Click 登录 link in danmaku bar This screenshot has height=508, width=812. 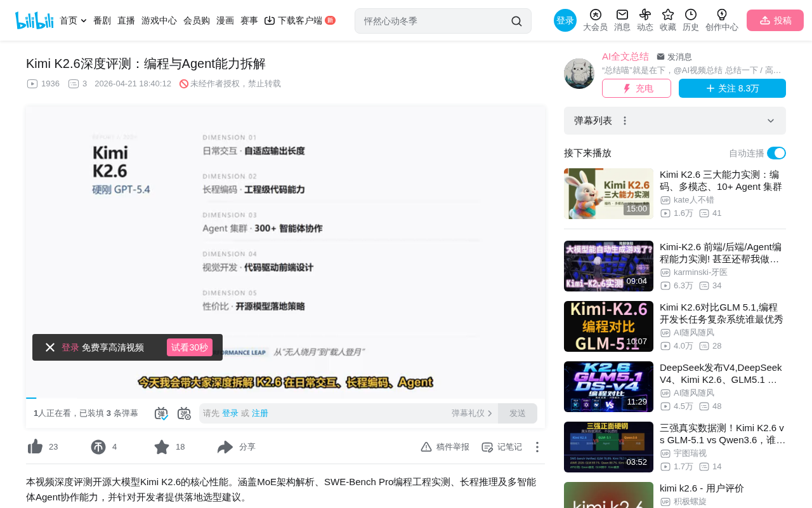[230, 413]
